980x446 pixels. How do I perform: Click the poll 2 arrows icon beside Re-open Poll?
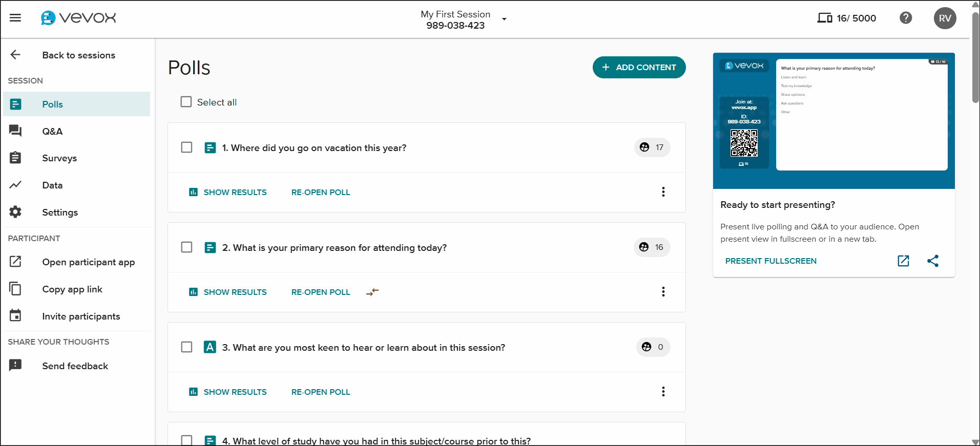pos(372,292)
